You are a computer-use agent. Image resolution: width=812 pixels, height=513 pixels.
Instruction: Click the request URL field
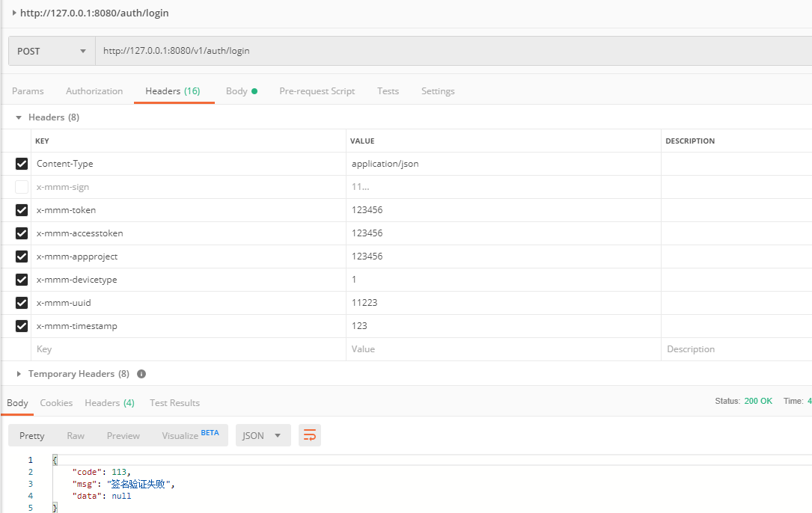coord(454,51)
